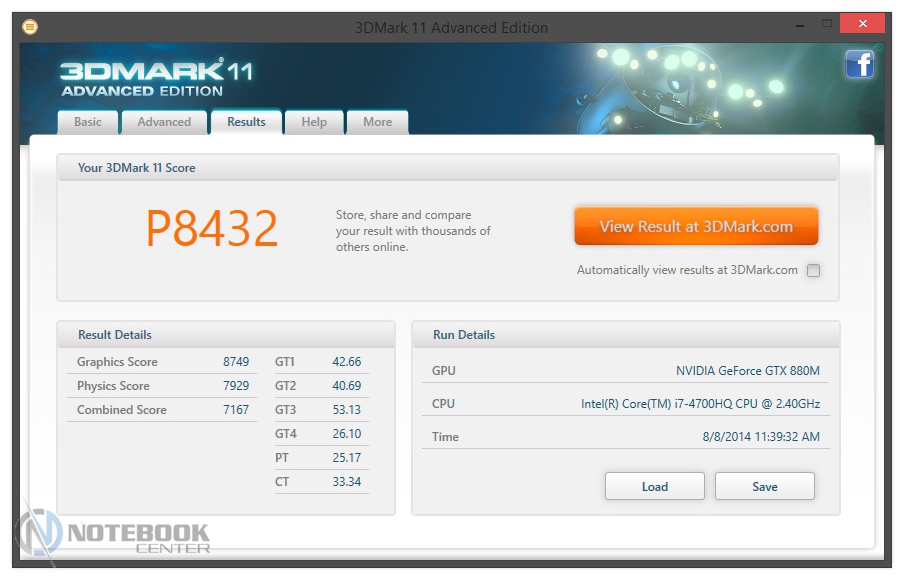The image size is (904, 580).
Task: Click the 3DMark 11 Advanced Edition logo
Action: click(155, 77)
